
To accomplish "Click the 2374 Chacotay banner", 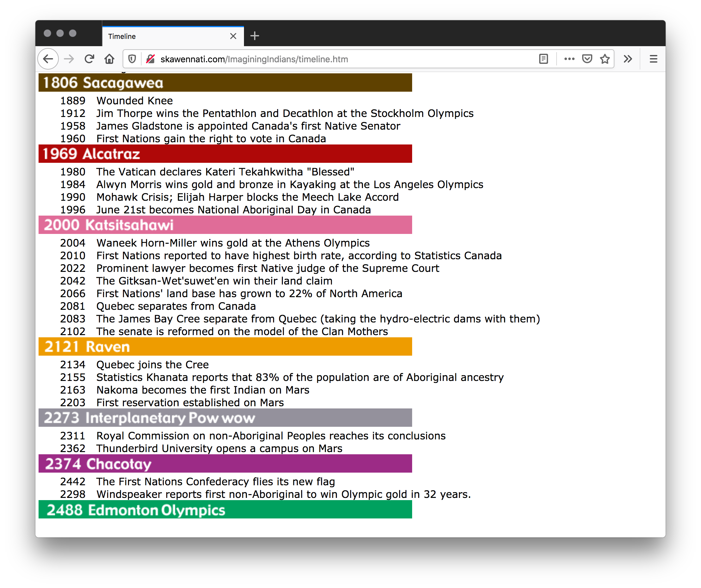I will point(225,463).
